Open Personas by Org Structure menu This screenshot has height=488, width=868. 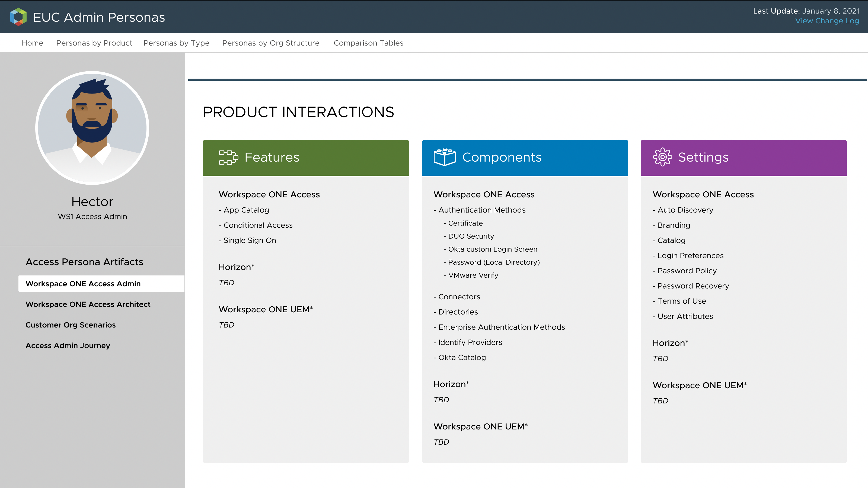click(x=271, y=43)
